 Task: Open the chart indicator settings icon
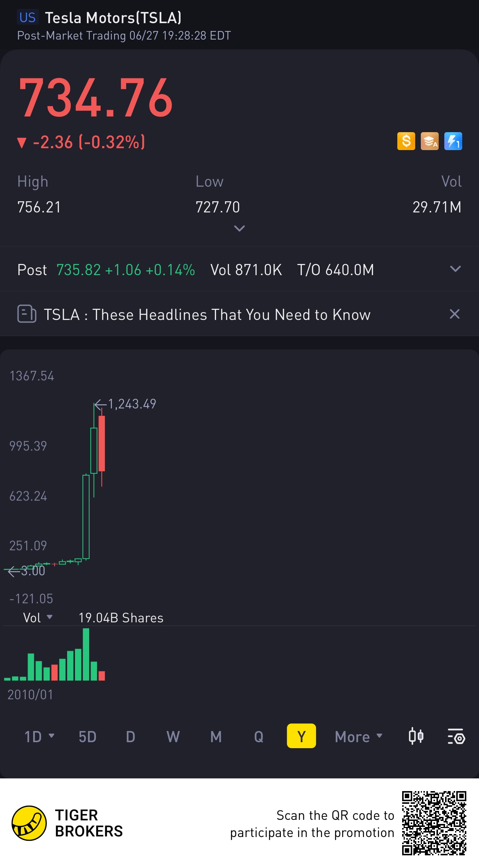click(456, 736)
